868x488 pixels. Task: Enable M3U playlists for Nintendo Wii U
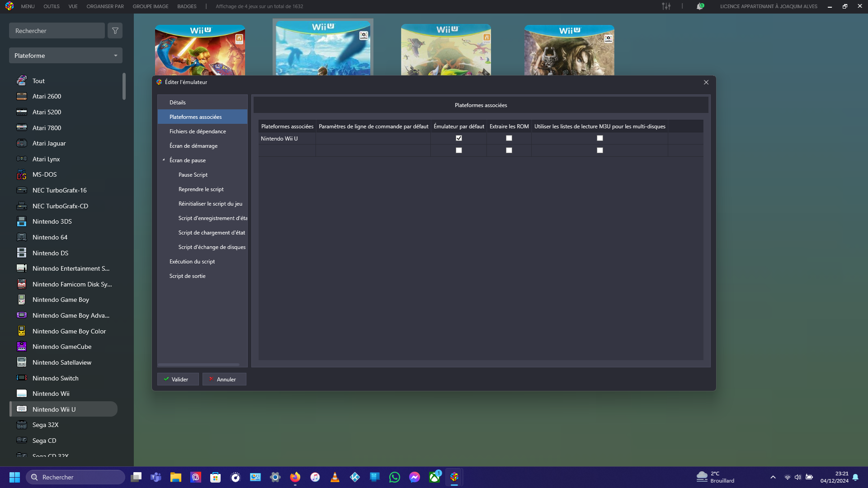(600, 138)
